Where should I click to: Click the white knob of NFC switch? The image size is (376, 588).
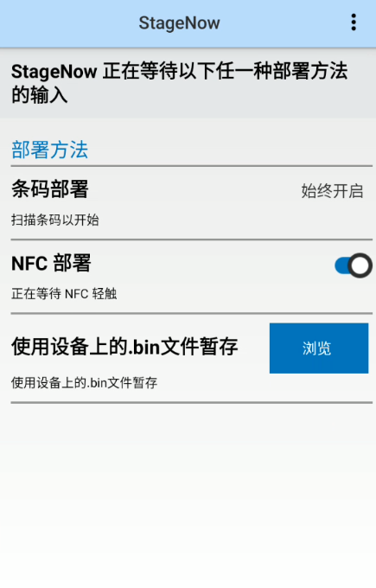point(360,265)
